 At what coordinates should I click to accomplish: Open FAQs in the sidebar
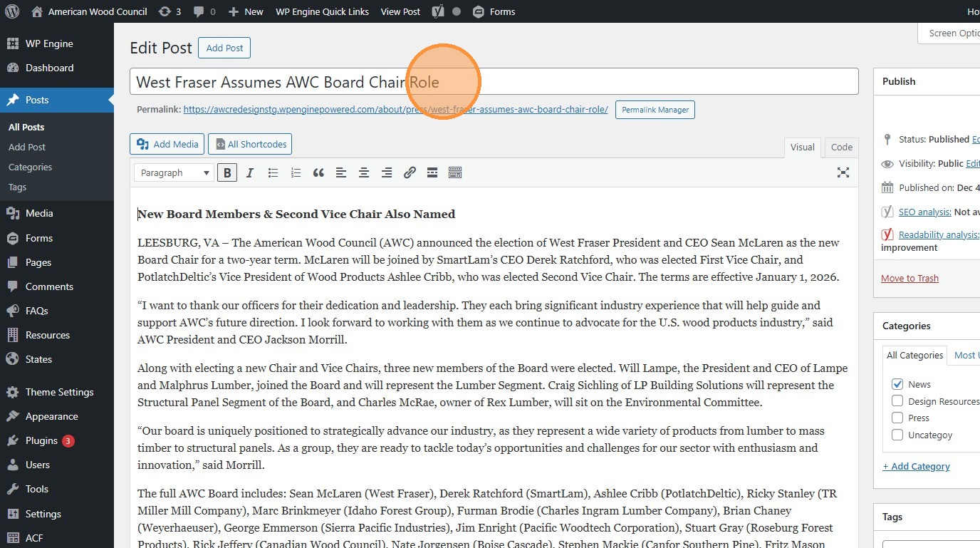pos(57,311)
